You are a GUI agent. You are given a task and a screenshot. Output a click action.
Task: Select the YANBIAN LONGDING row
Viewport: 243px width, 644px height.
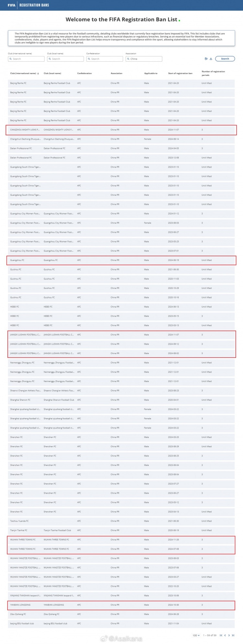(x=121, y=605)
